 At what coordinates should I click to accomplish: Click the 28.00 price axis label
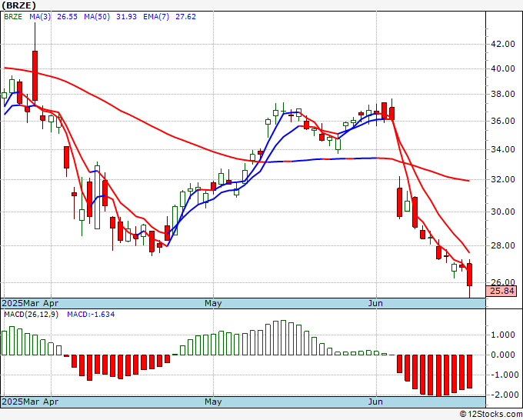[503, 246]
